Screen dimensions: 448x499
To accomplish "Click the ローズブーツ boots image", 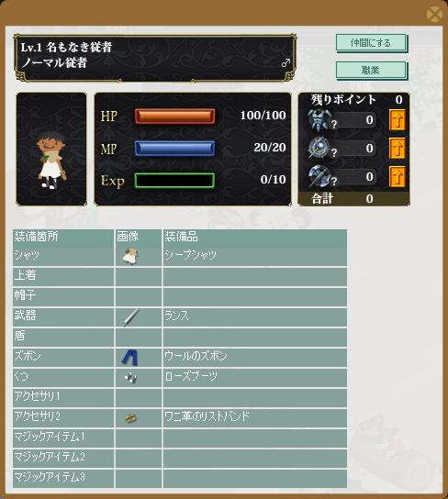I will coord(130,378).
